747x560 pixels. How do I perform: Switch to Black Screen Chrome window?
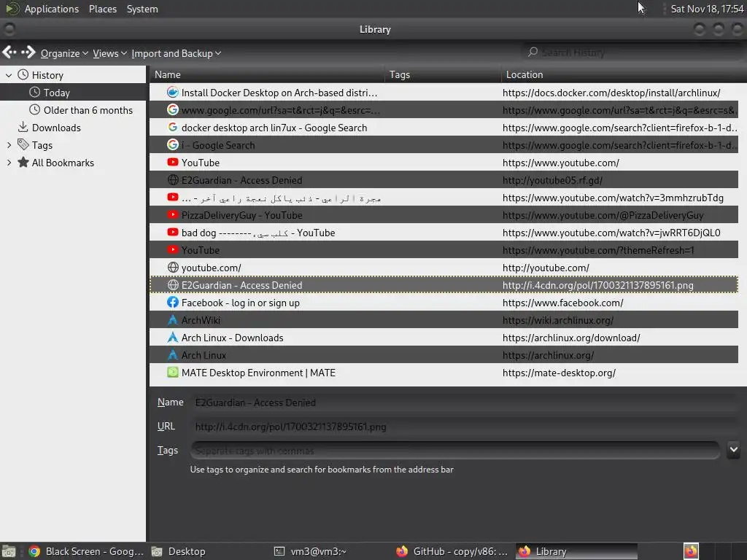coord(86,551)
